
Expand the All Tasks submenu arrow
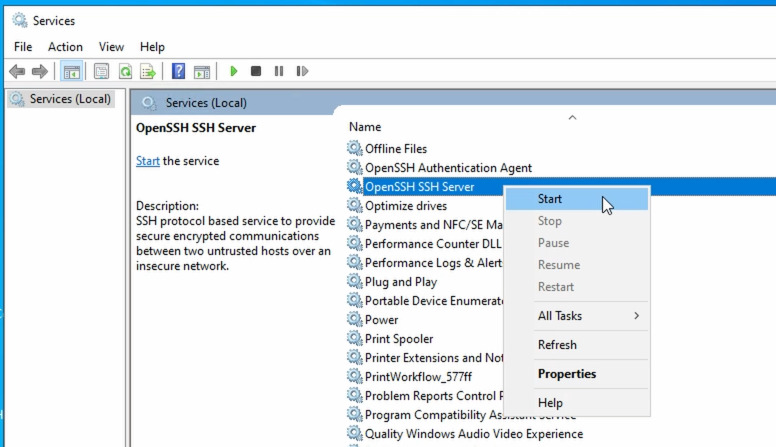[636, 316]
